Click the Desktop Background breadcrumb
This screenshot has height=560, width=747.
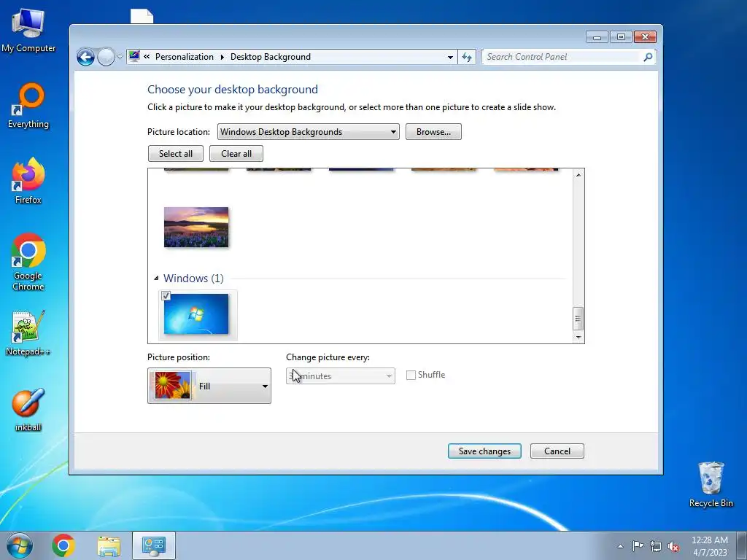click(270, 57)
